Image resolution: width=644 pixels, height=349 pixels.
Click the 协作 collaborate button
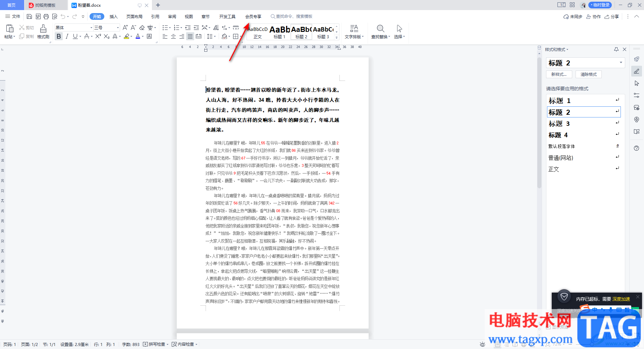click(593, 16)
